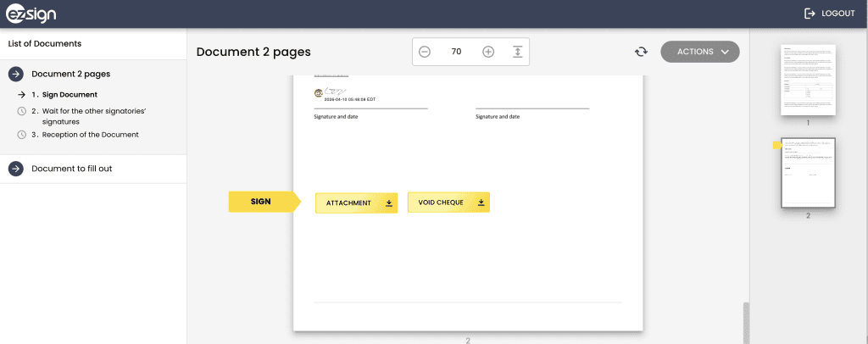Viewport: 868px width, 344px height.
Task: Click the arrow icon beside Document 2 pages
Action: 15,74
